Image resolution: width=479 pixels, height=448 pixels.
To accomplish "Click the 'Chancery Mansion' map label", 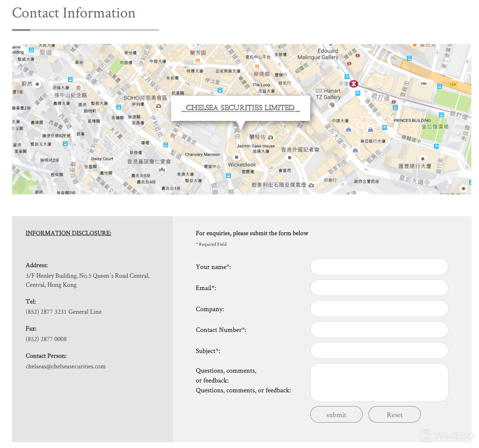I will [x=203, y=155].
